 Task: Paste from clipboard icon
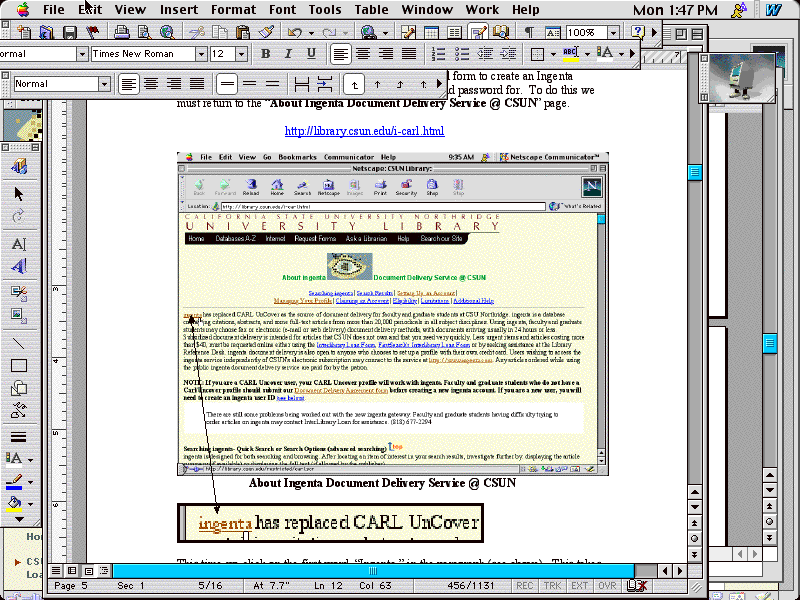pyautogui.click(x=242, y=33)
